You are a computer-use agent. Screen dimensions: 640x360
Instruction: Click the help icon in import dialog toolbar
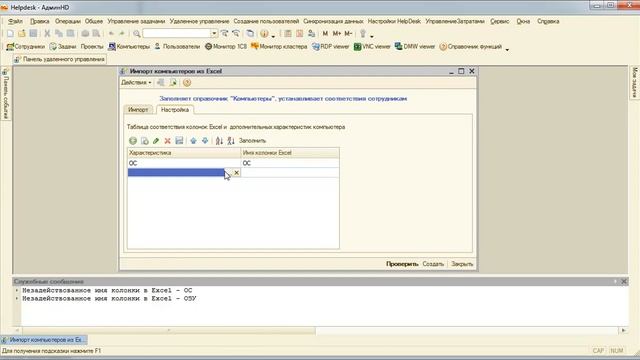pos(187,83)
